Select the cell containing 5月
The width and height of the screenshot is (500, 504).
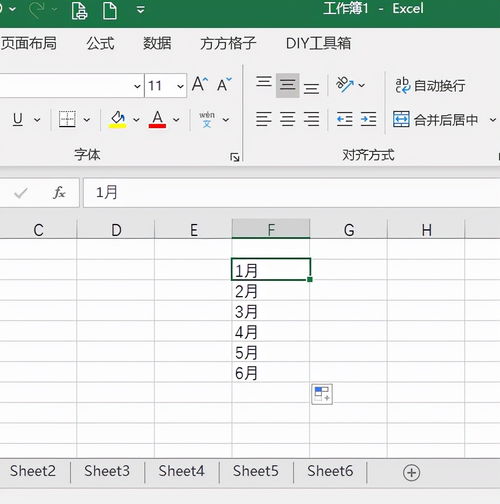click(x=271, y=351)
